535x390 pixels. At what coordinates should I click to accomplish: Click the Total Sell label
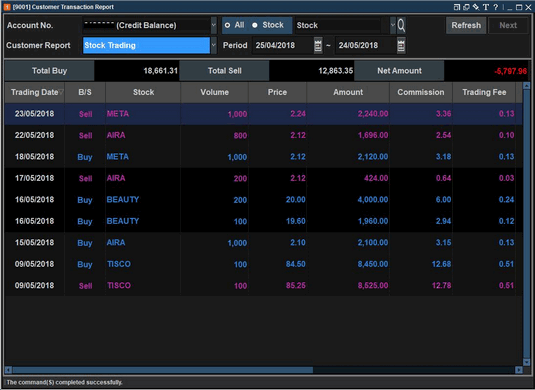click(x=225, y=71)
